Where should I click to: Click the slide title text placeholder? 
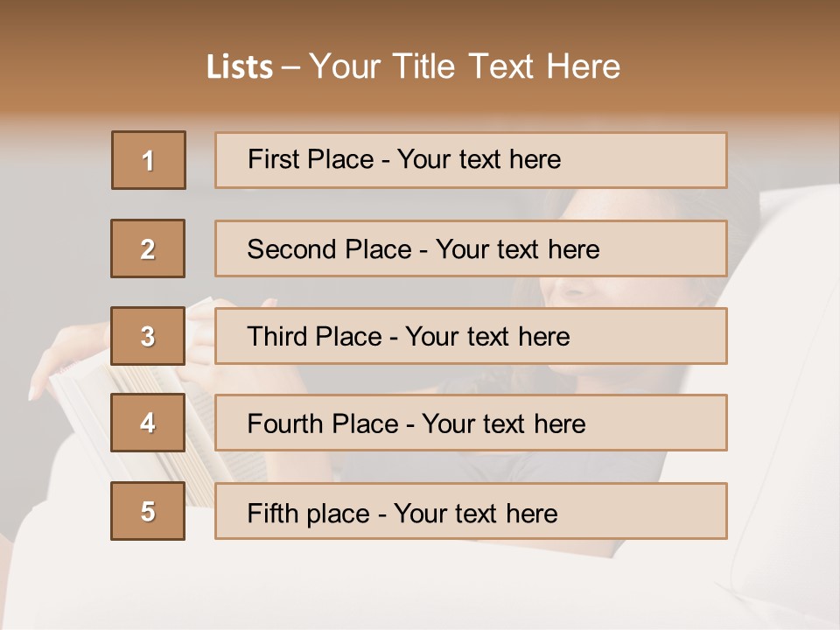(x=413, y=66)
